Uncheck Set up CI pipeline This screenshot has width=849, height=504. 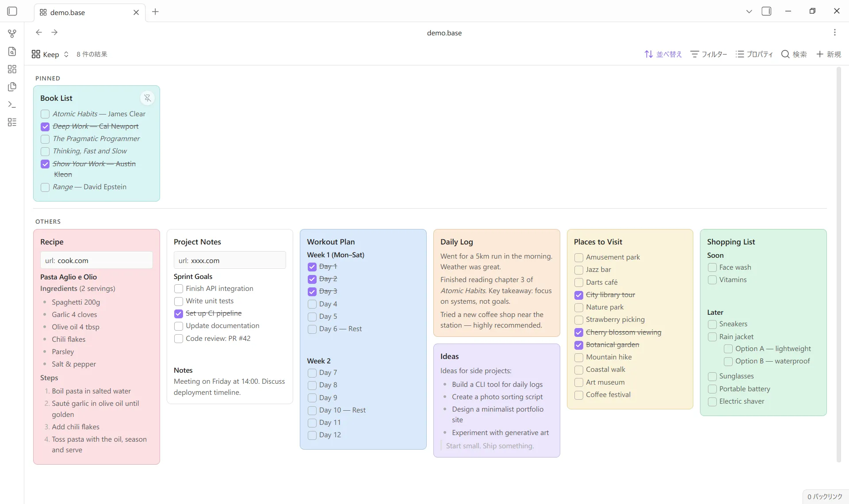179,314
